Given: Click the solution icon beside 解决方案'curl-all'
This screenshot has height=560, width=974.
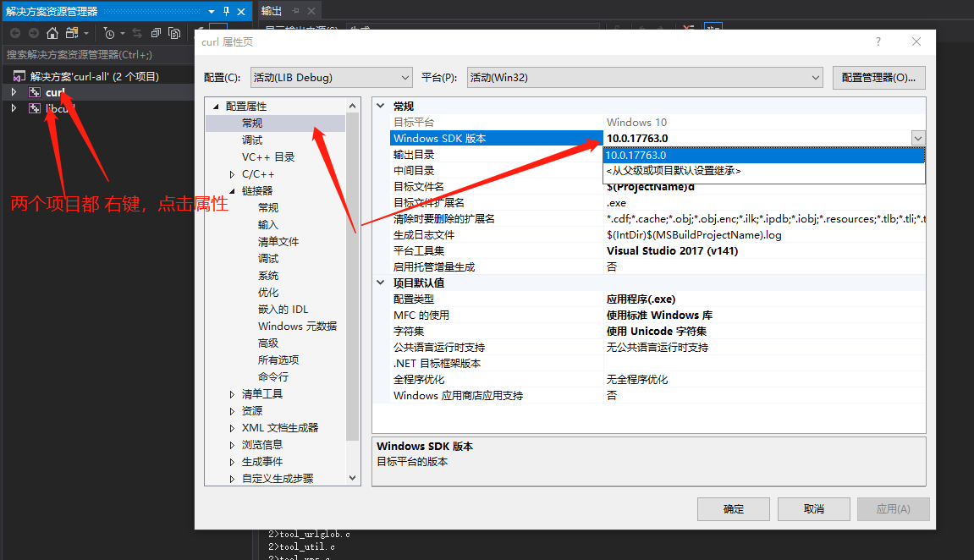Looking at the screenshot, I should 19,76.
